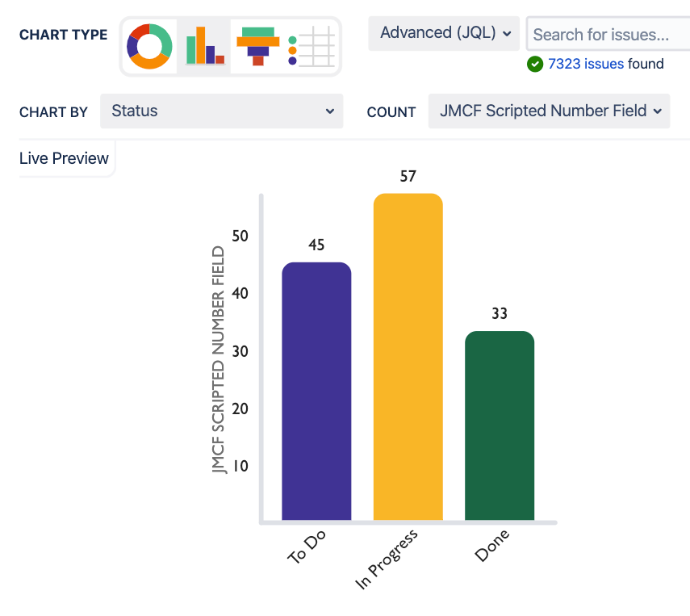The height and width of the screenshot is (616, 690).
Task: Click the green checkmark status icon
Action: click(534, 64)
